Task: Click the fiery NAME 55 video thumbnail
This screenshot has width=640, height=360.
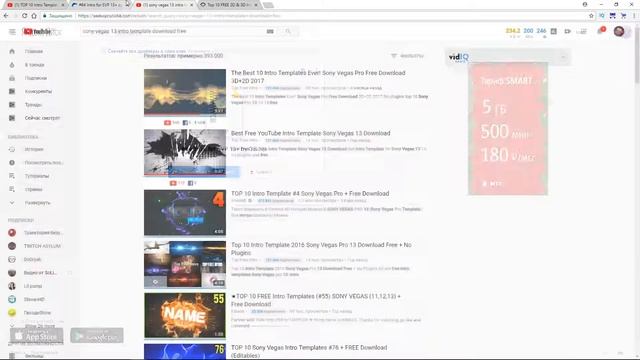Action: click(184, 315)
